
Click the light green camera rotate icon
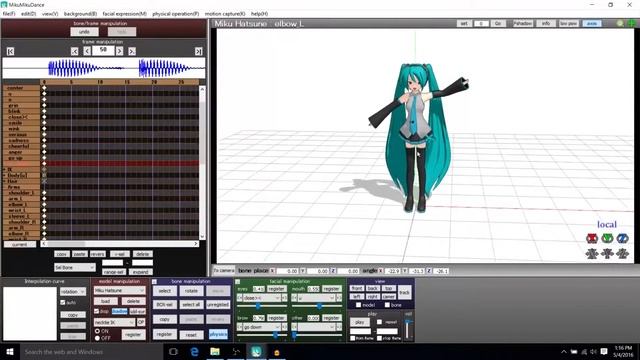coord(620,24)
